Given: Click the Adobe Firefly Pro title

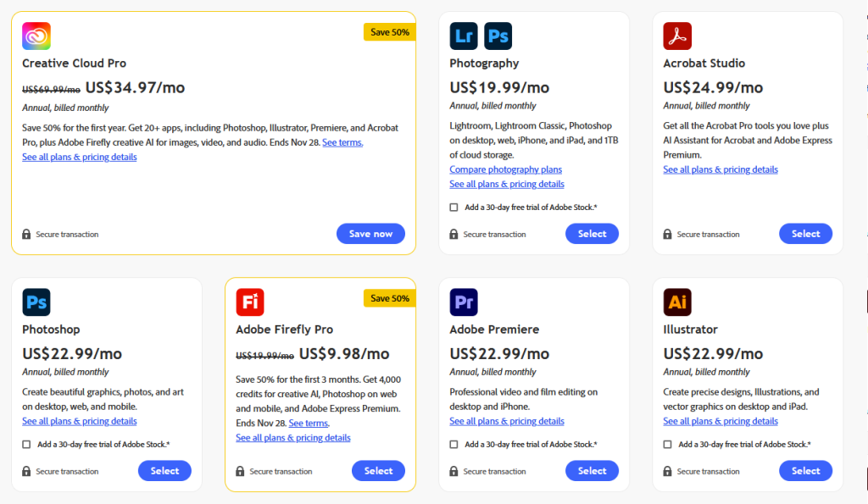Looking at the screenshot, I should point(285,330).
